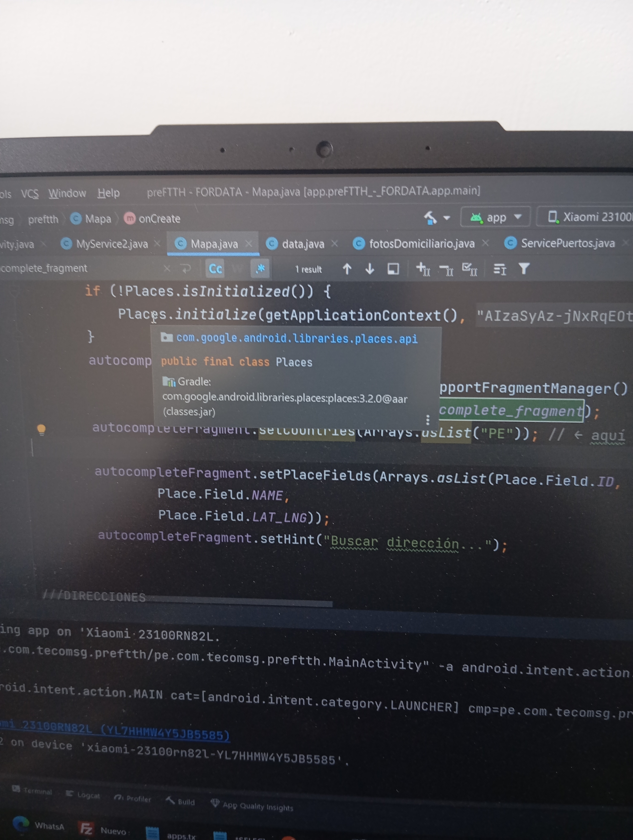Viewport: 633px width, 840px height.
Task: Toggle the Words search option
Action: click(x=238, y=269)
